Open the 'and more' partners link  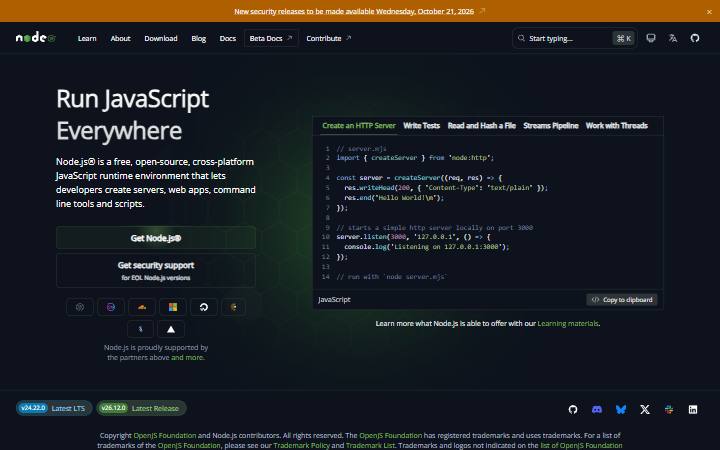pos(187,357)
